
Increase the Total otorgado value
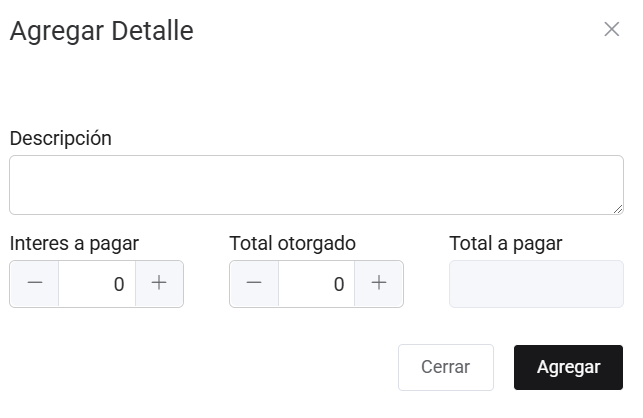[379, 284]
